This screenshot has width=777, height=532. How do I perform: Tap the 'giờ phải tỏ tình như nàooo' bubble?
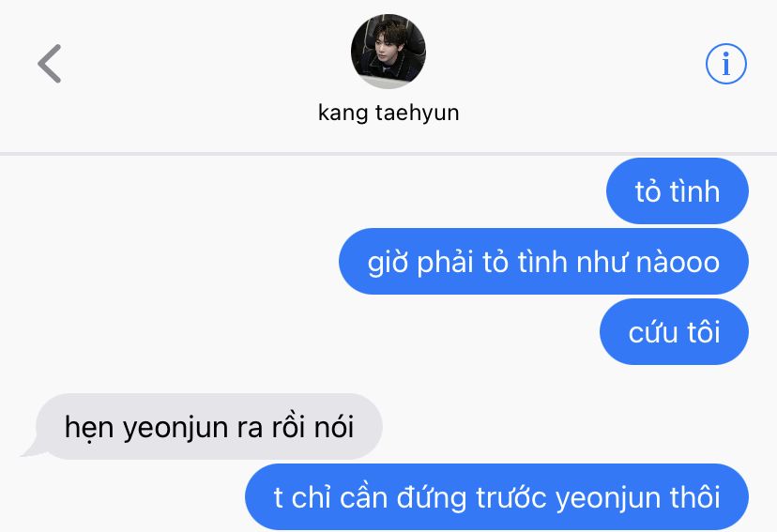(543, 262)
